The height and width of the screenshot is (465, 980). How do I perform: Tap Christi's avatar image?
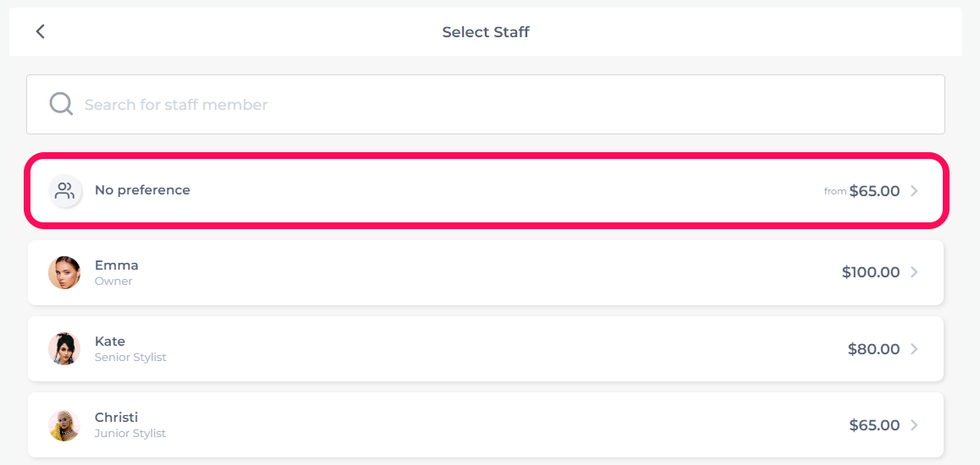pyautogui.click(x=64, y=425)
